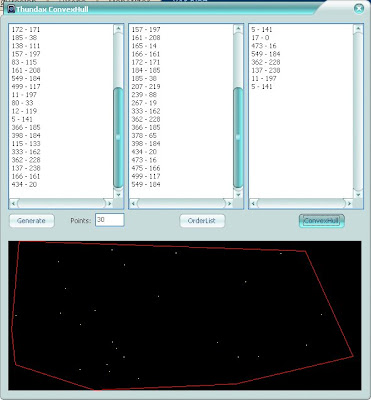The width and height of the screenshot is (371, 400).
Task: Close the Thundax ConvexHull window
Action: coord(359,9)
